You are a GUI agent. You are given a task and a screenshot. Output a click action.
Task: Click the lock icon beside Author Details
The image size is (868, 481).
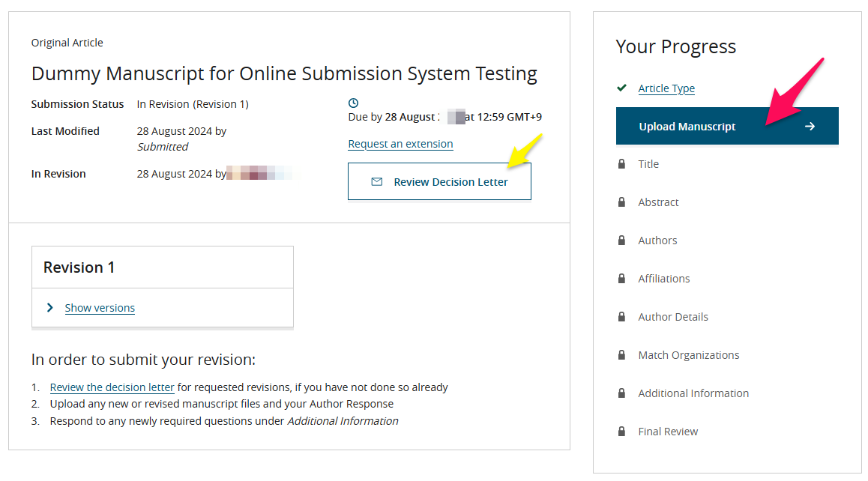(x=621, y=317)
